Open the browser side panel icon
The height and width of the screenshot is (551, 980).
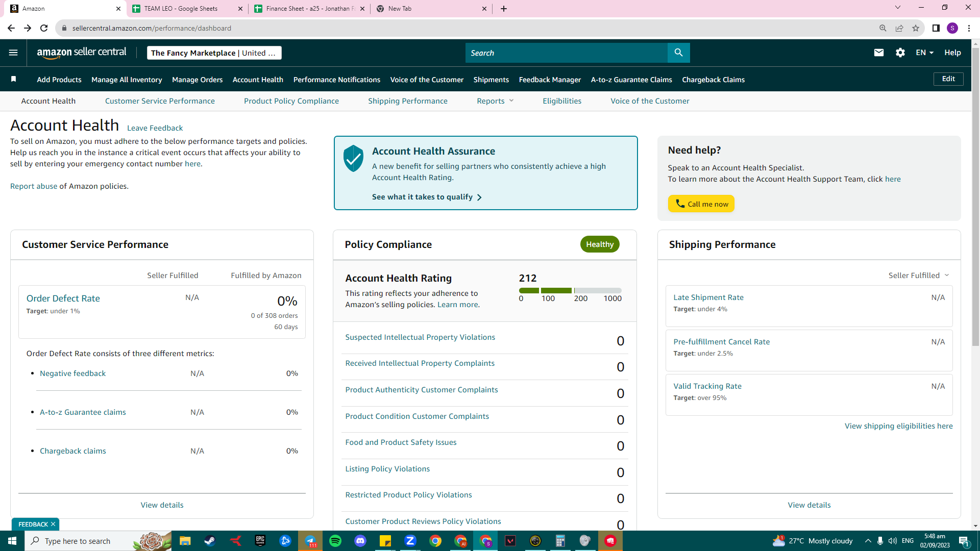936,28
